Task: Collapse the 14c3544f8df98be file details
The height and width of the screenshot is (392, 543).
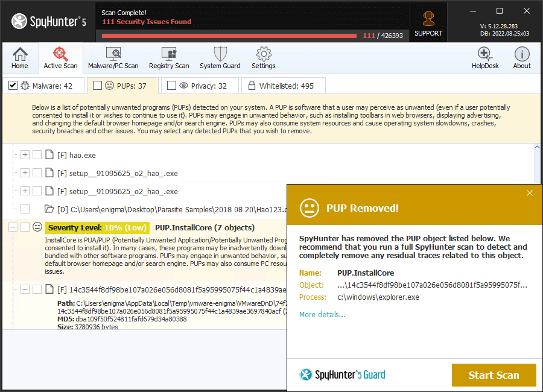Action: (25, 289)
